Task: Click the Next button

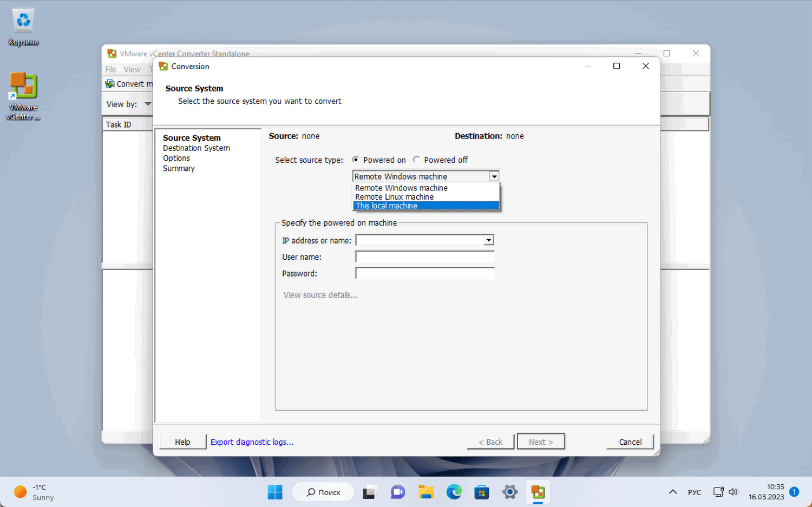Action: coord(541,442)
